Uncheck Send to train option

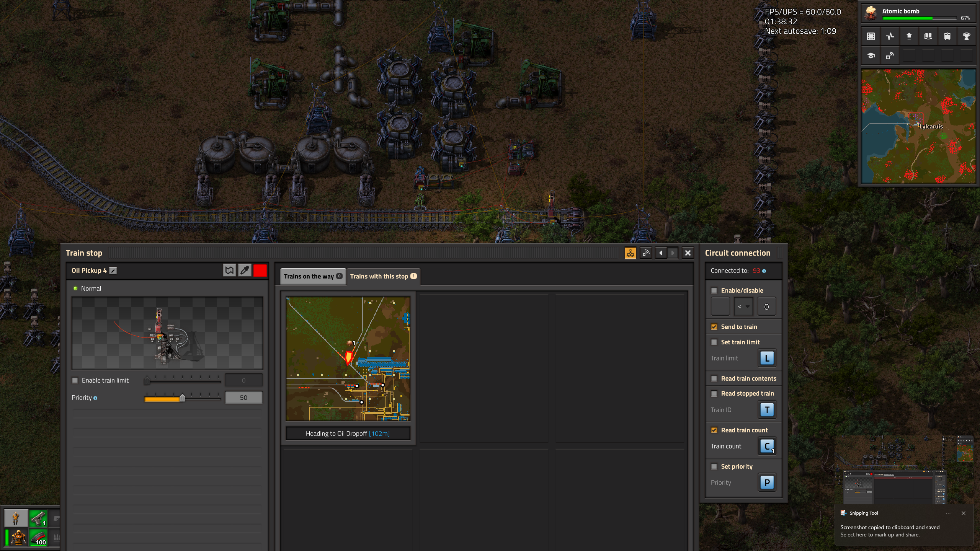click(714, 327)
